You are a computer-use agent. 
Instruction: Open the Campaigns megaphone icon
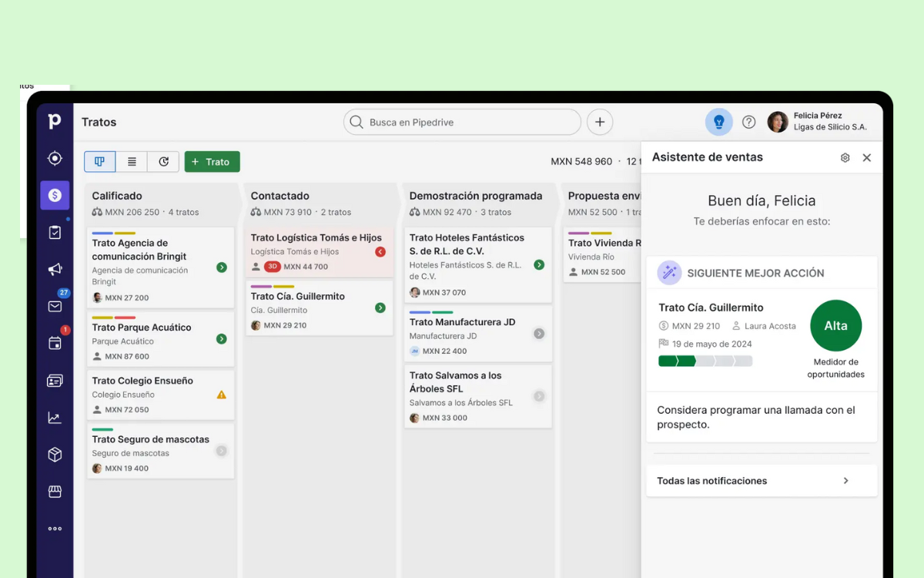[x=55, y=269]
